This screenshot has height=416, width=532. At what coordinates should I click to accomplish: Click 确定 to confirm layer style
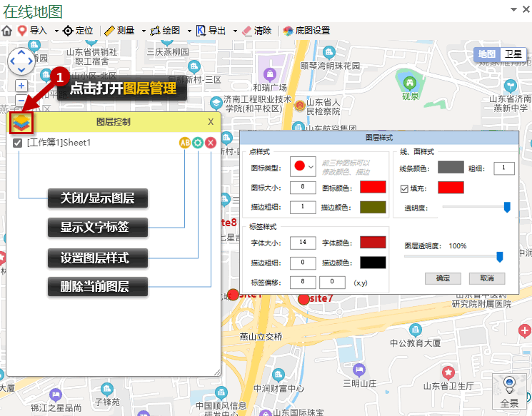point(443,278)
